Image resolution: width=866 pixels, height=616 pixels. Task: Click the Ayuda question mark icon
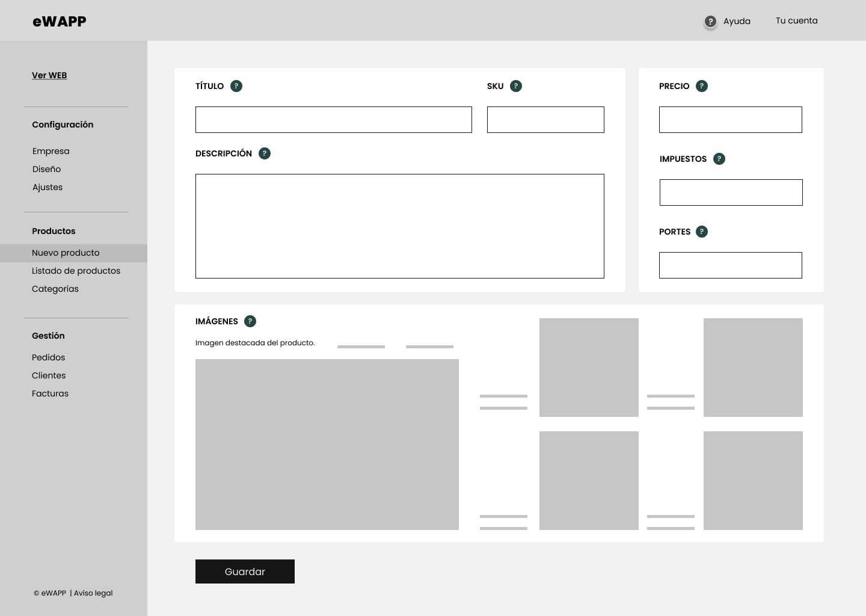(x=710, y=22)
